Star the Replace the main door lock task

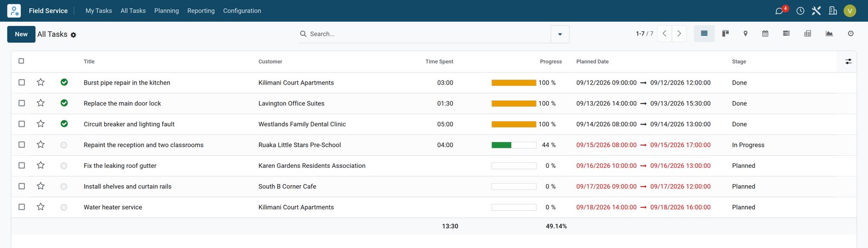pyautogui.click(x=41, y=103)
